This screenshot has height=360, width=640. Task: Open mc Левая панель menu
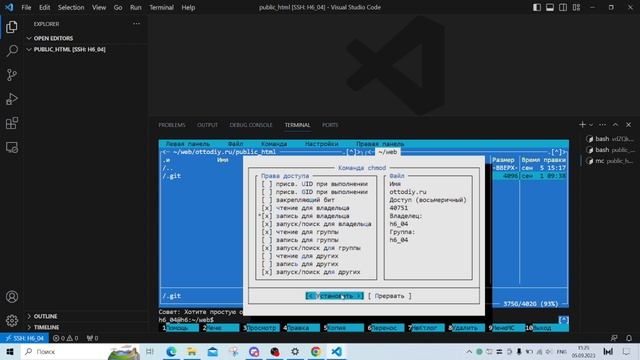[x=188, y=144]
